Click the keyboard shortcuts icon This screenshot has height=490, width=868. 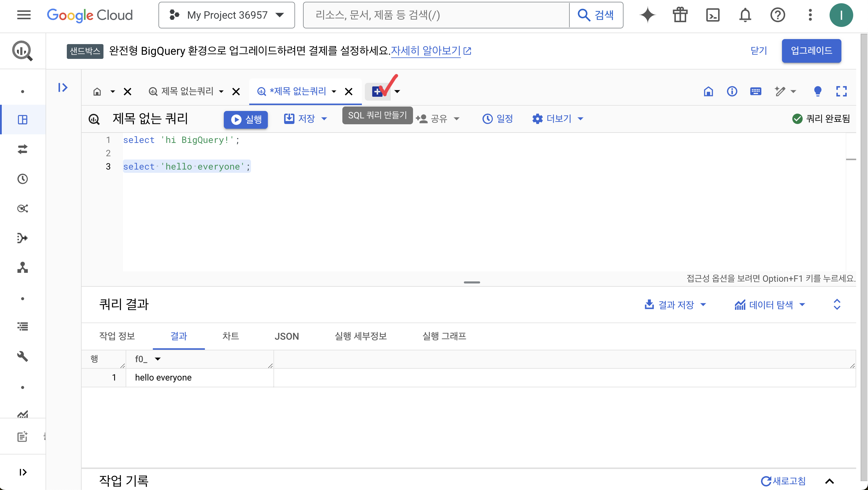pos(755,91)
